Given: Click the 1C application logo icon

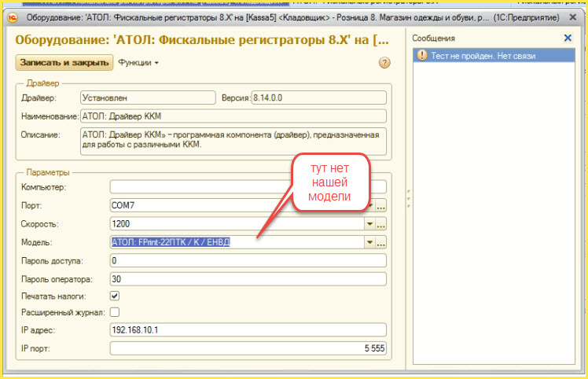Looking at the screenshot, I should point(13,17).
